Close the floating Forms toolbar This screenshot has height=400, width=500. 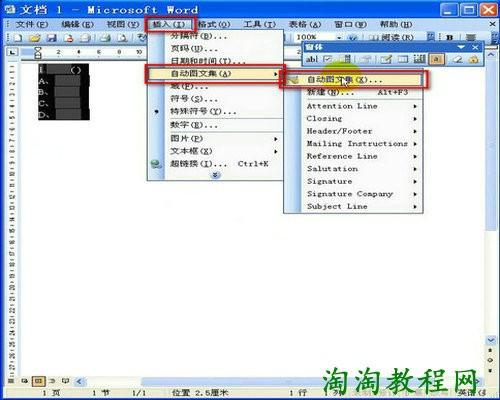[x=475, y=47]
